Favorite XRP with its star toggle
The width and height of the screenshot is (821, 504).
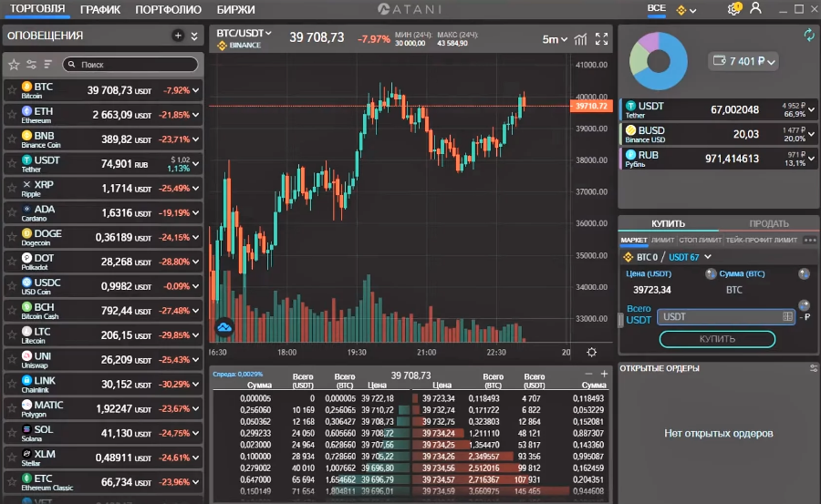[12, 189]
